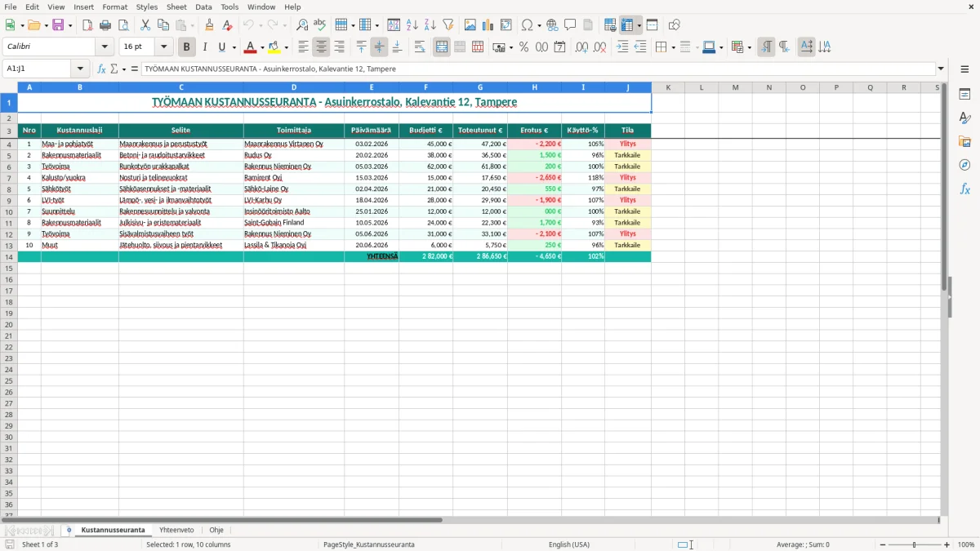
Task: Toggle Left-to-Right text direction
Action: click(x=766, y=47)
